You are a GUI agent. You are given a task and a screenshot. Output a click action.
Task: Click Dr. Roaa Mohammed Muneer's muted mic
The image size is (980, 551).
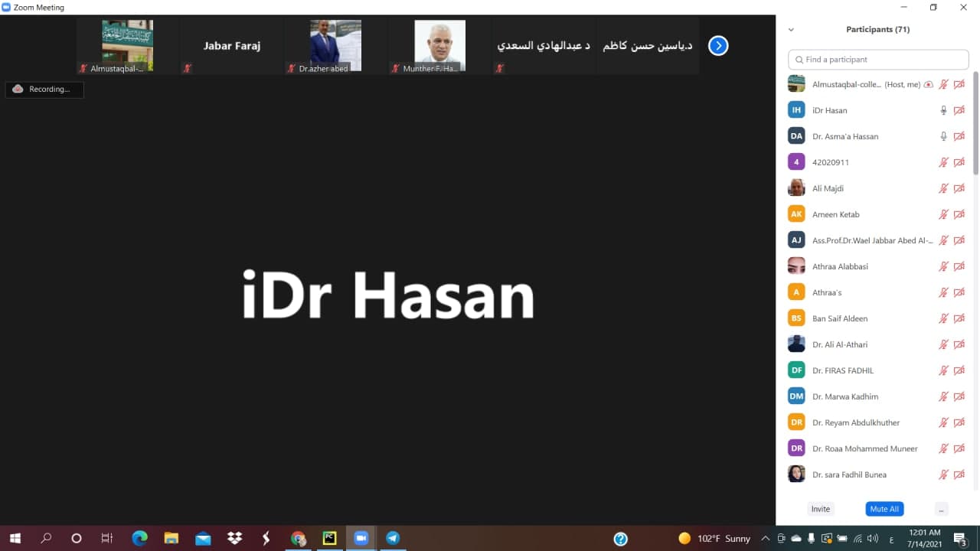coord(944,448)
